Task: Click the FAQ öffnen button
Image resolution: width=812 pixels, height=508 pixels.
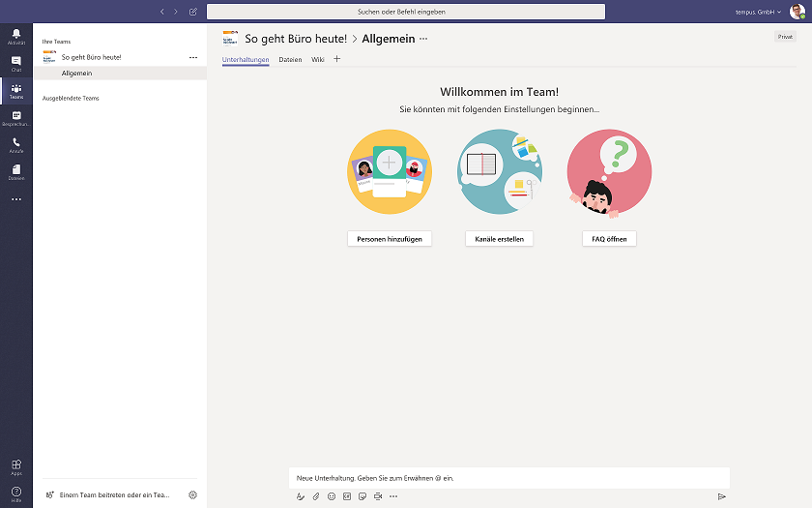Action: tap(609, 239)
